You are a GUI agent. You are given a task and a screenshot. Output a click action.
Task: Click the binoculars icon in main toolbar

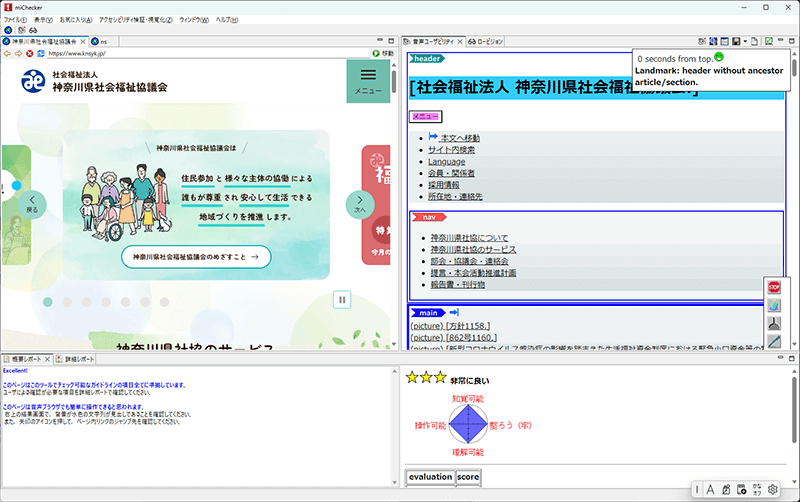coord(33,30)
